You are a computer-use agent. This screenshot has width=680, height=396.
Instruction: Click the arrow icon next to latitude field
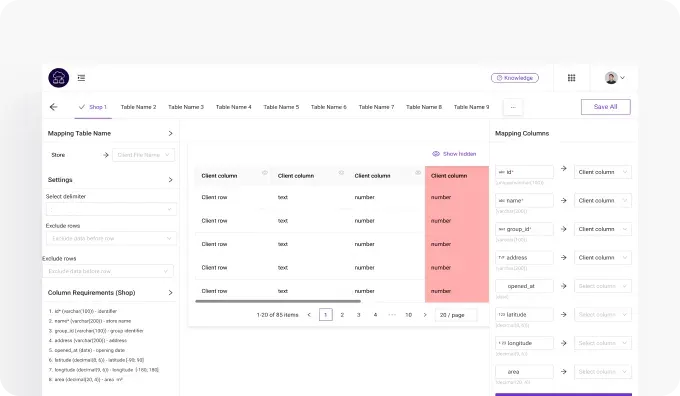pyautogui.click(x=563, y=314)
